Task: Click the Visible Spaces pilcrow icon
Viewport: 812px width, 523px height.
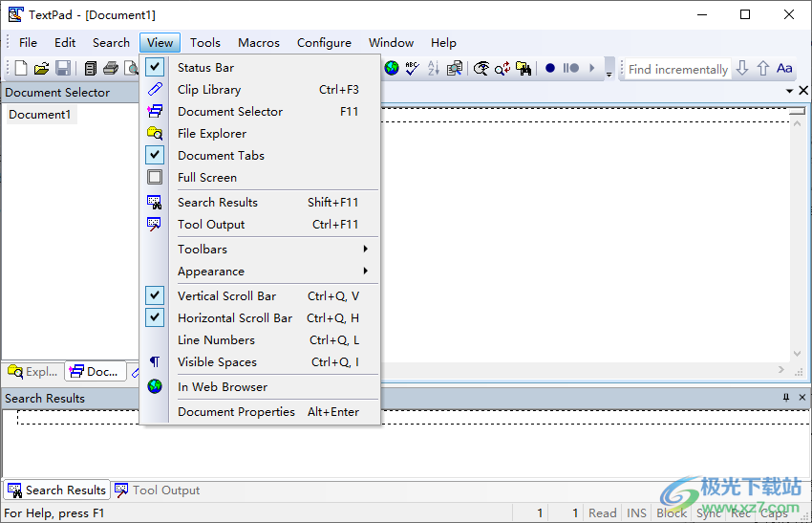Action: point(155,361)
